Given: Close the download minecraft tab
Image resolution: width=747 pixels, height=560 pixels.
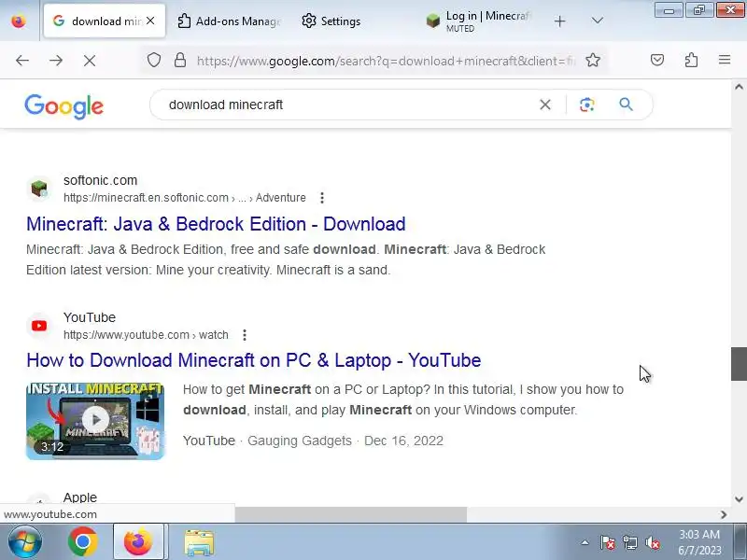Looking at the screenshot, I should (150, 21).
